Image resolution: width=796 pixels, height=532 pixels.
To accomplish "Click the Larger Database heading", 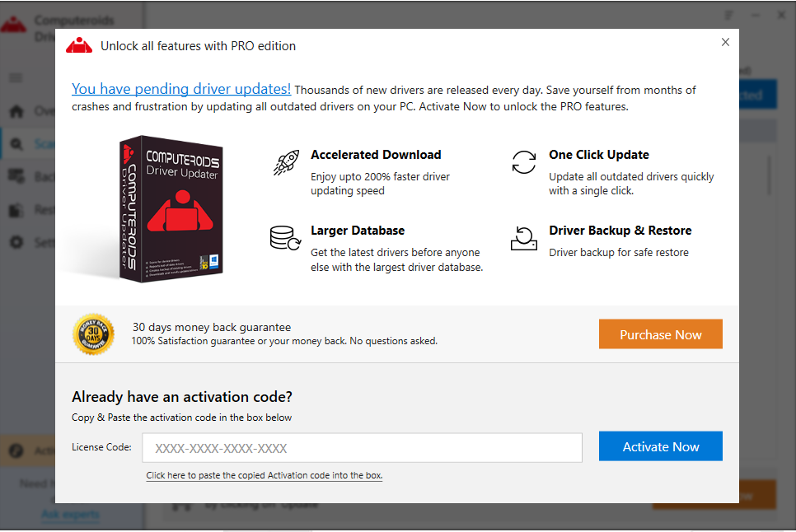I will (358, 231).
